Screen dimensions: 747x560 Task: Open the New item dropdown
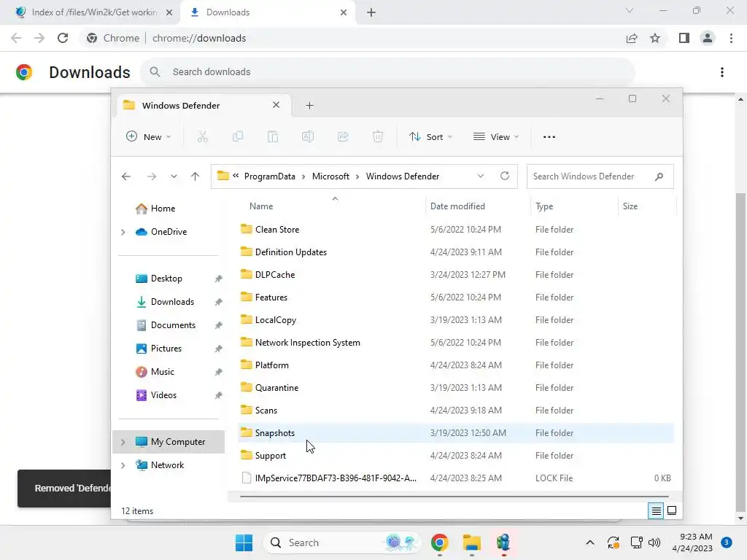pos(148,136)
